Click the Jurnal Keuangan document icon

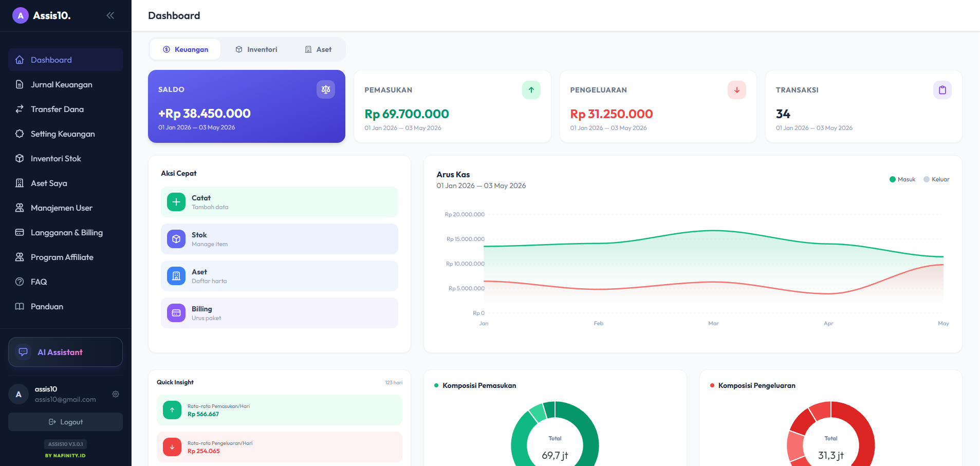[x=20, y=85]
